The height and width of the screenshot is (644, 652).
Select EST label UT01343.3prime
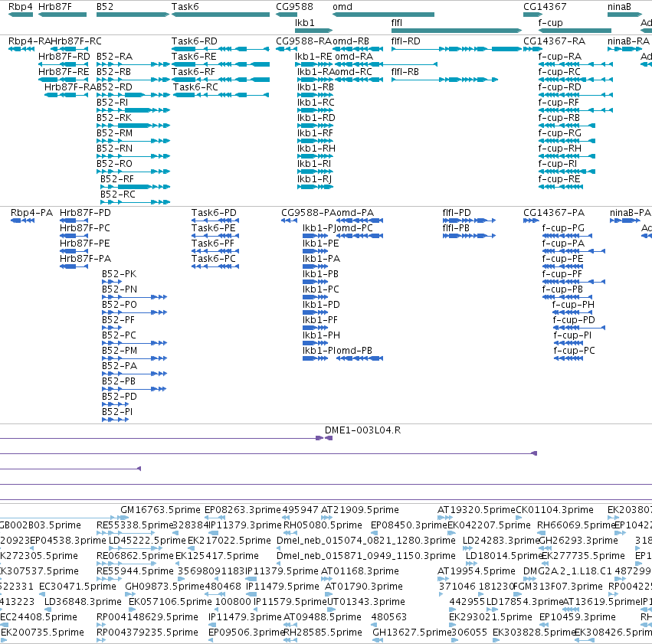click(x=366, y=603)
